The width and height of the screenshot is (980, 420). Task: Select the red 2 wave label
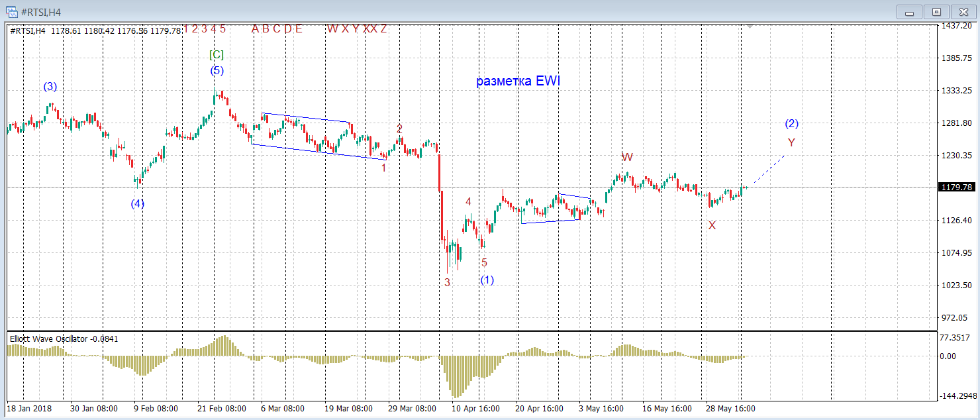click(399, 129)
